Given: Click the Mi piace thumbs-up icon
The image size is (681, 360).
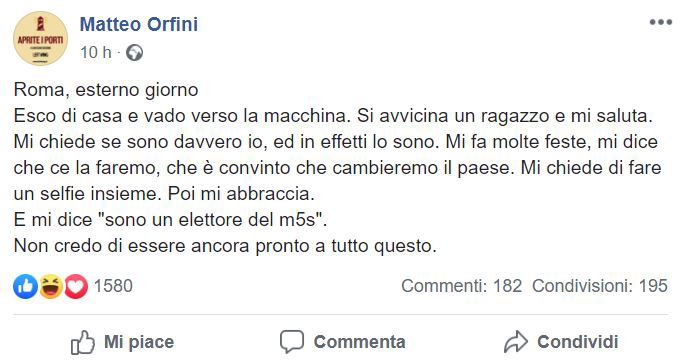Looking at the screenshot, I should pyautogui.click(x=83, y=342).
